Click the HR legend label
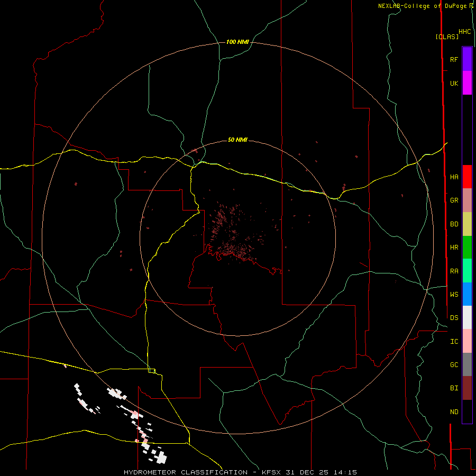The width and height of the screenshot is (476, 476). (x=454, y=248)
